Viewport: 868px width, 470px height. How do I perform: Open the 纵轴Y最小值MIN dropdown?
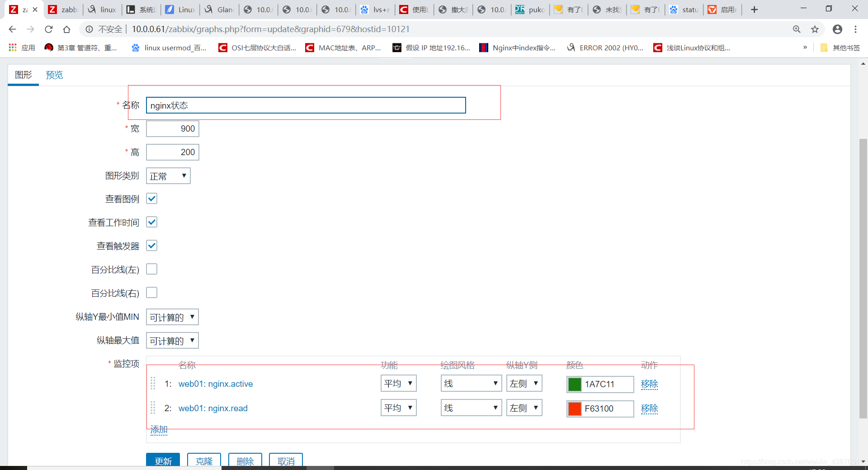[x=172, y=317]
